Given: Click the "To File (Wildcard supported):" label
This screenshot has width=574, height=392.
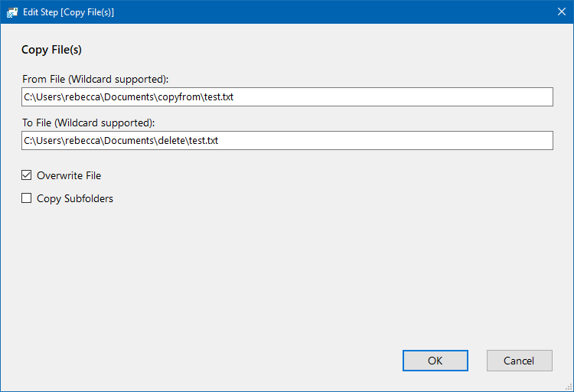Looking at the screenshot, I should click(x=88, y=122).
